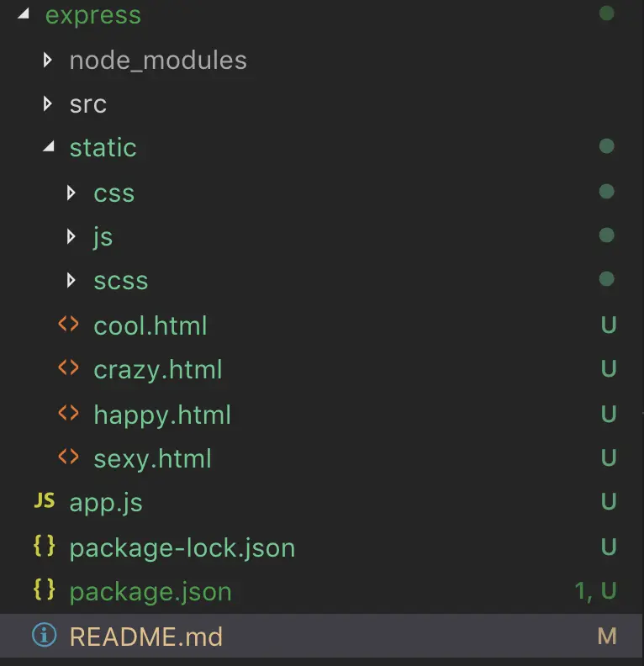644x666 pixels.
Task: Click the git status dot on static folder
Action: click(606, 147)
